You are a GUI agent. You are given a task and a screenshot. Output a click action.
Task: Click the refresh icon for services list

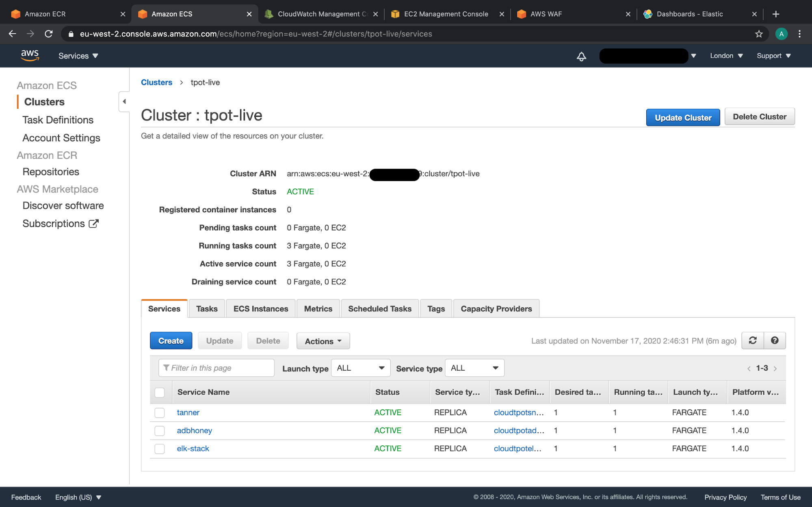753,341
